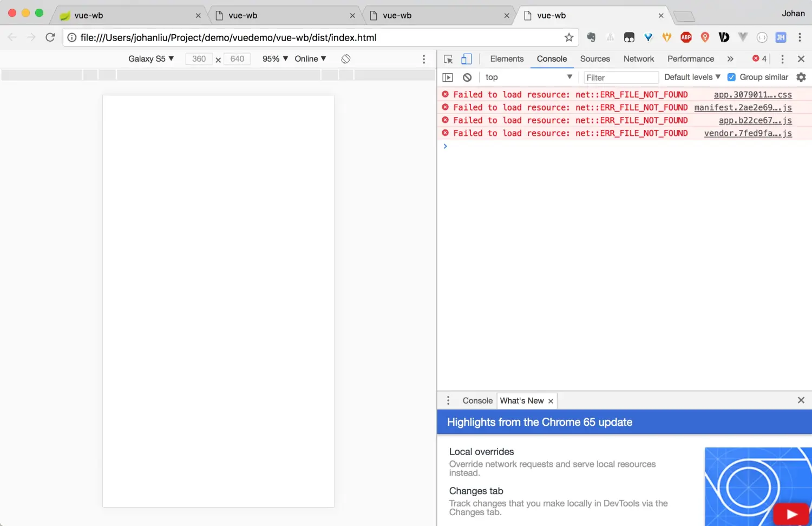Open the Tampermonkey extension icon
Image resolution: width=812 pixels, height=526 pixels.
tap(629, 37)
